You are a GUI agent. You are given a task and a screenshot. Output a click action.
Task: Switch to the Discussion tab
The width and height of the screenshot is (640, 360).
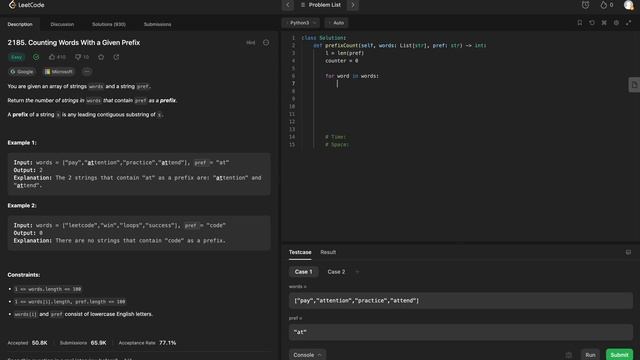62,24
